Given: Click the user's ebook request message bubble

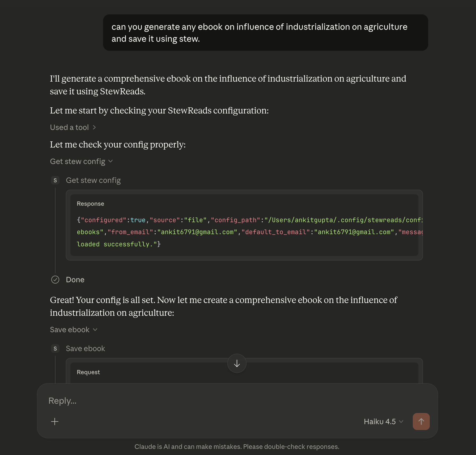Looking at the screenshot, I should click(x=265, y=33).
